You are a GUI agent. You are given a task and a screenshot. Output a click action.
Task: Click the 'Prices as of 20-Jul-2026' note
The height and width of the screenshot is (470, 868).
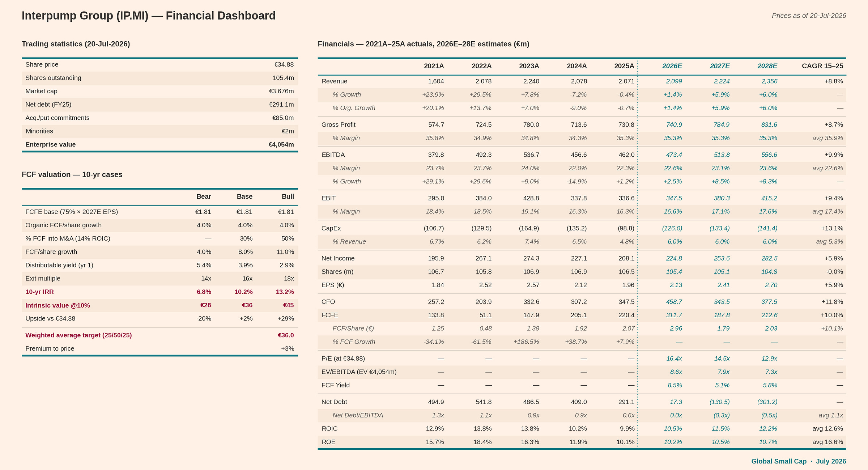point(809,16)
